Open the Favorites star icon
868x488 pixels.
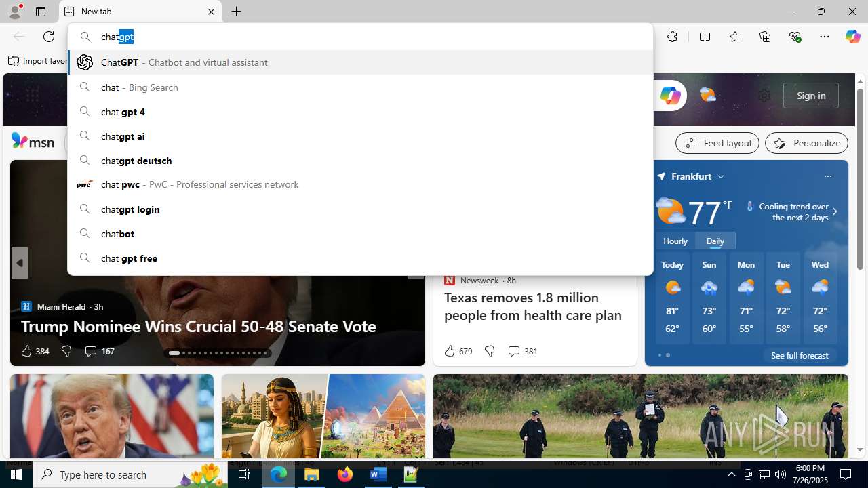point(735,37)
